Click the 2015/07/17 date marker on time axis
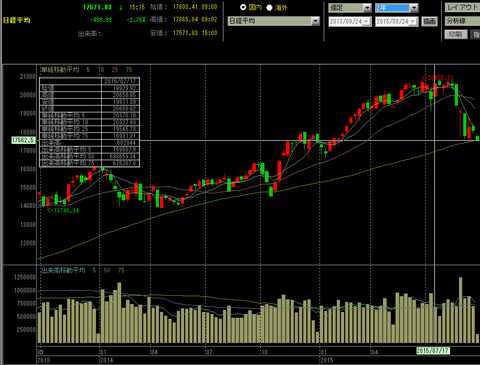The height and width of the screenshot is (365, 480). click(x=433, y=351)
